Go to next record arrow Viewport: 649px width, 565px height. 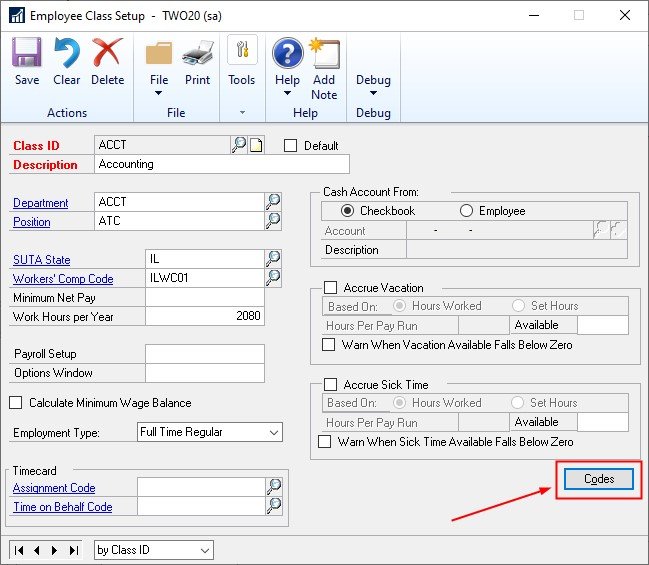click(x=55, y=550)
